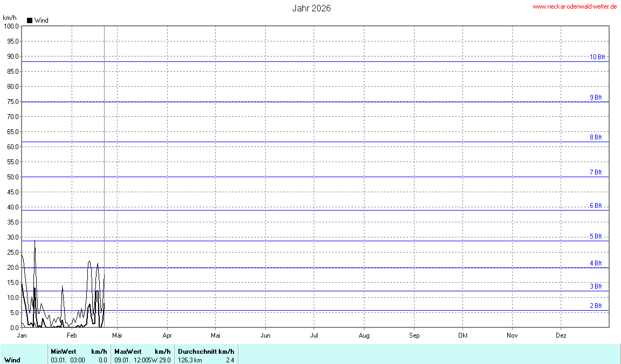Click the km/h axis unit label
The image size is (621, 364).
(x=10, y=18)
